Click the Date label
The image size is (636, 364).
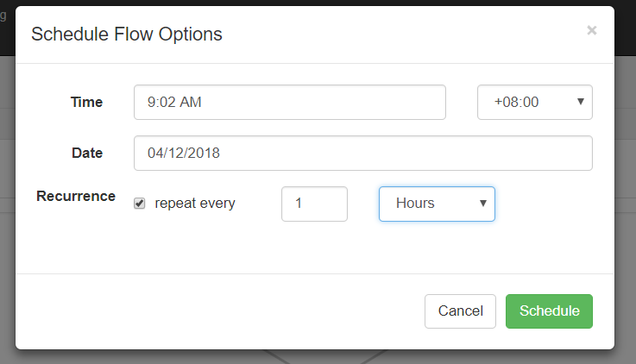point(87,153)
